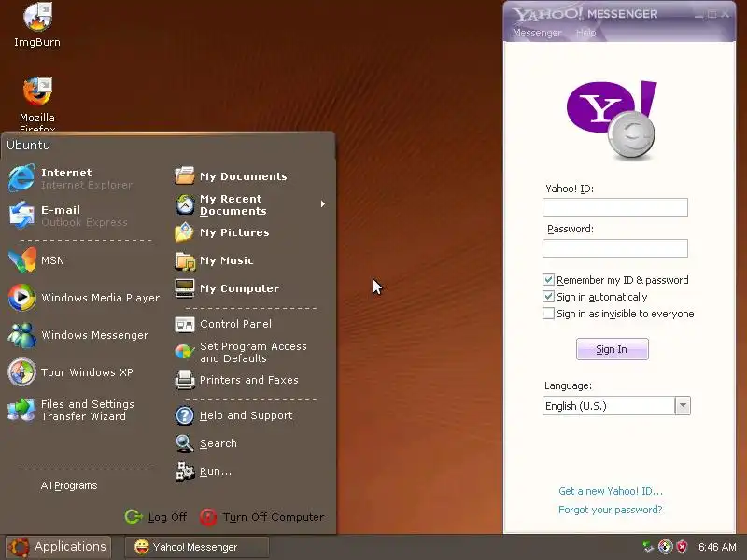747x560 pixels.
Task: Open the Printers and Faxes icon
Action: click(184, 380)
